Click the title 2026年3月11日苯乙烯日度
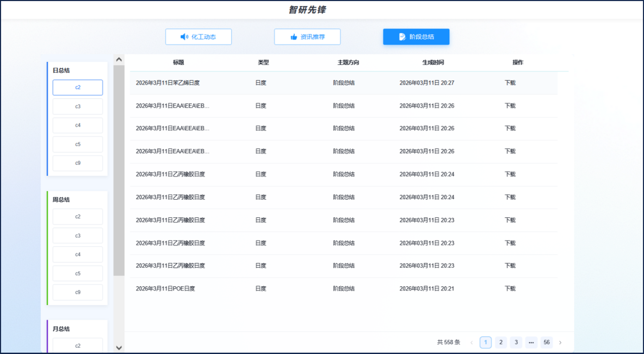644x354 pixels. tap(168, 83)
